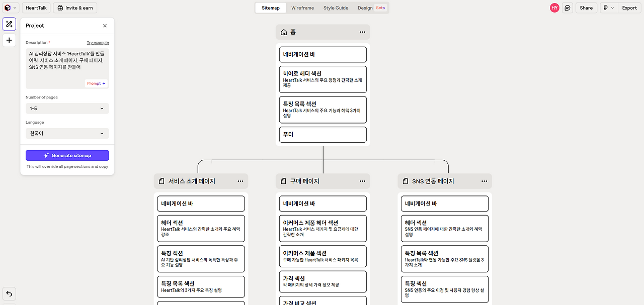Click the SNS 연동 페이지 title
644x305 pixels.
point(433,181)
